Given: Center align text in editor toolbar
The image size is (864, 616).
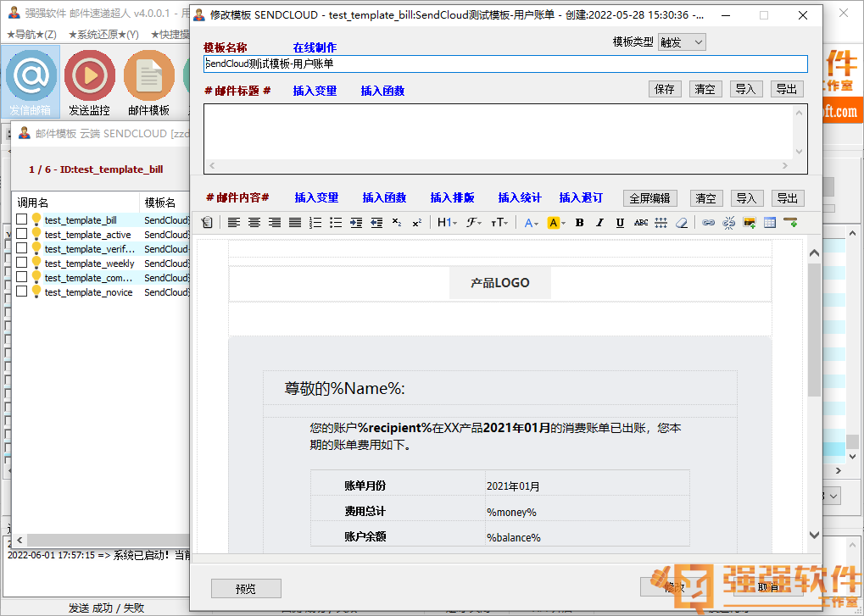Looking at the screenshot, I should 254,222.
